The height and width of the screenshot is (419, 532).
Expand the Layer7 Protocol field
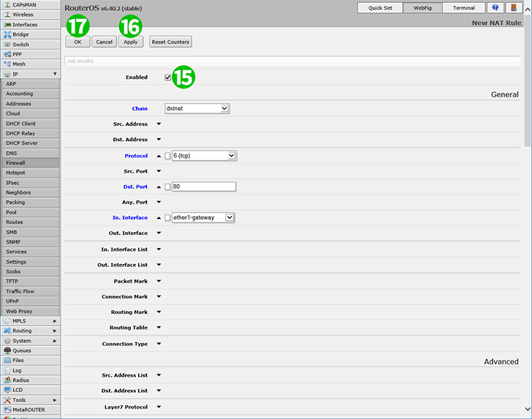coord(159,407)
